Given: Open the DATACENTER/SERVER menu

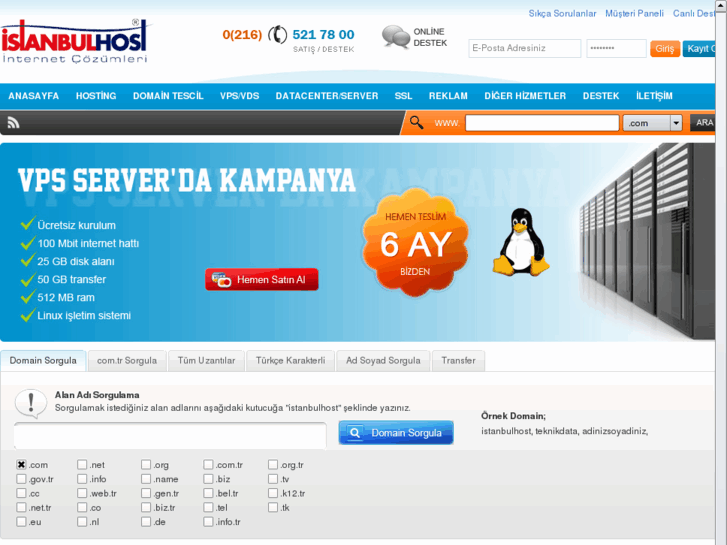Looking at the screenshot, I should pos(327,96).
